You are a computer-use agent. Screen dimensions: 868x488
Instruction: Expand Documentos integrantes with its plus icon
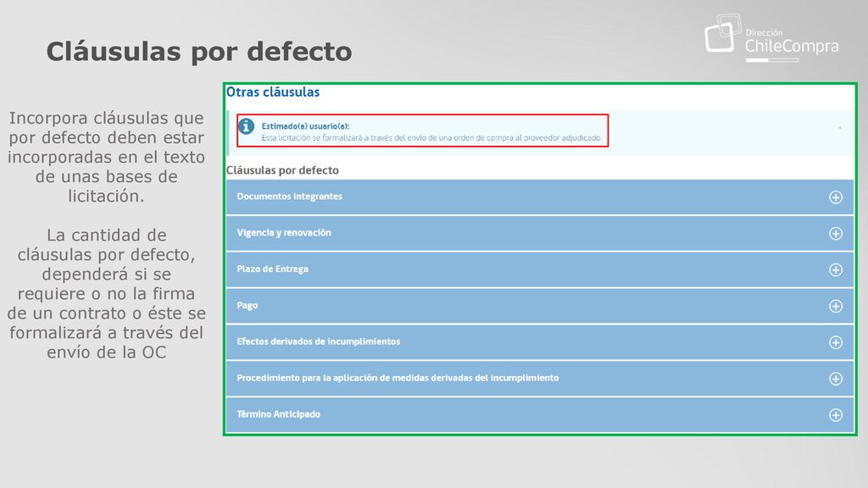tap(835, 197)
